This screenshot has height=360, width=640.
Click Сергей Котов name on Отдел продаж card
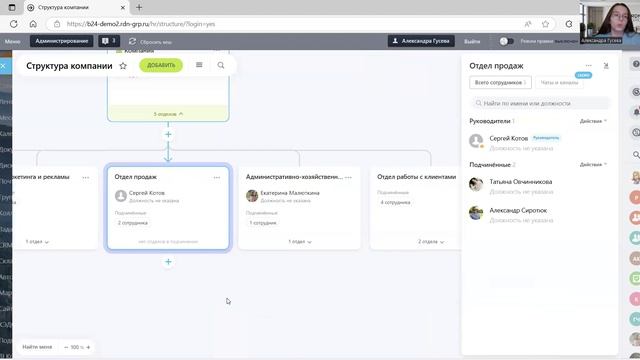tap(147, 193)
